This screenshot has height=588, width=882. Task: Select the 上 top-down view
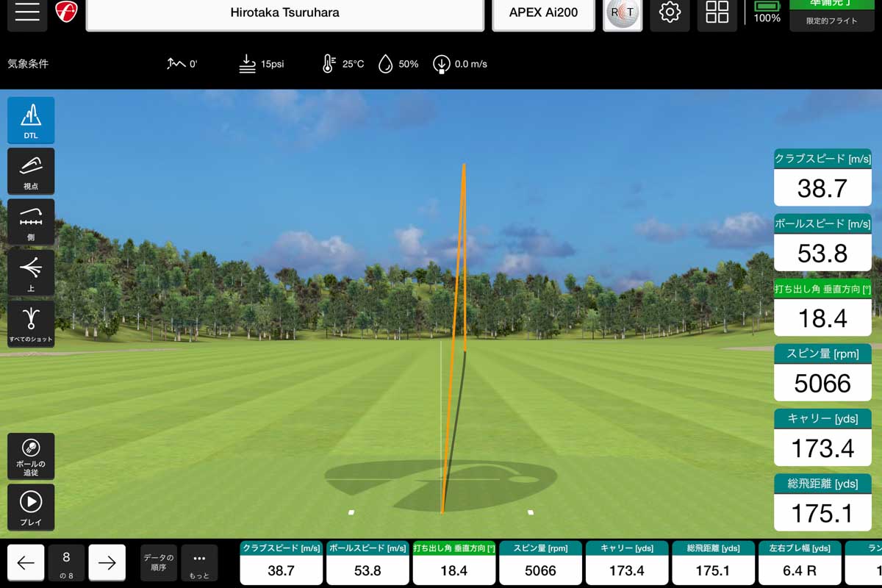pyautogui.click(x=31, y=273)
